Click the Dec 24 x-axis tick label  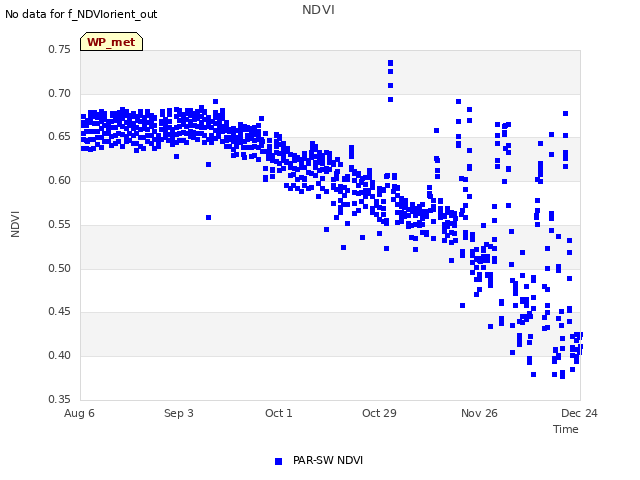tap(579, 413)
